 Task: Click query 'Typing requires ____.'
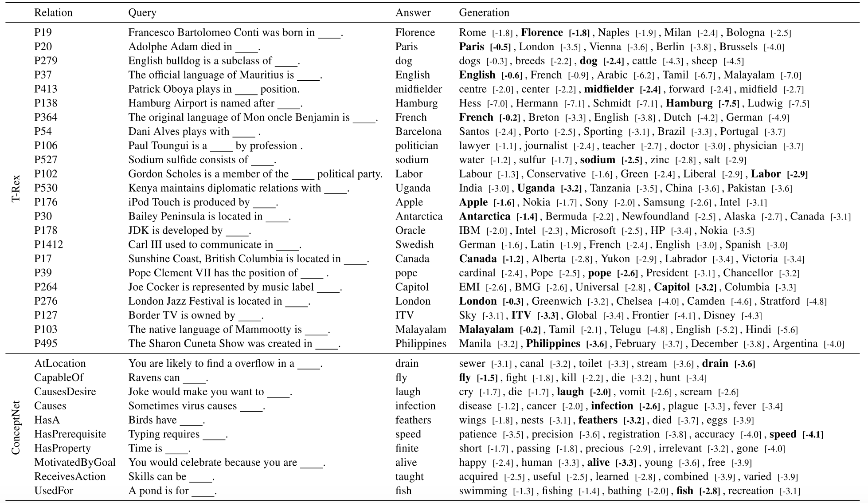pyautogui.click(x=178, y=434)
